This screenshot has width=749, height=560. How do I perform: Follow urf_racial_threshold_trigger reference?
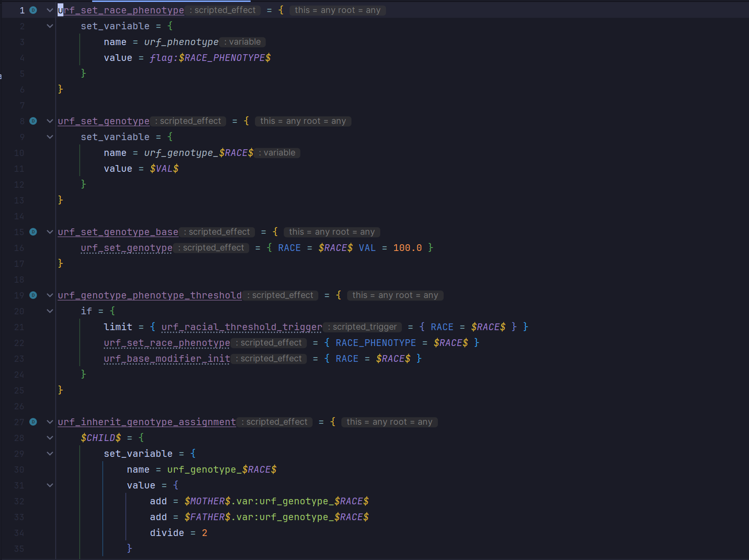click(242, 327)
